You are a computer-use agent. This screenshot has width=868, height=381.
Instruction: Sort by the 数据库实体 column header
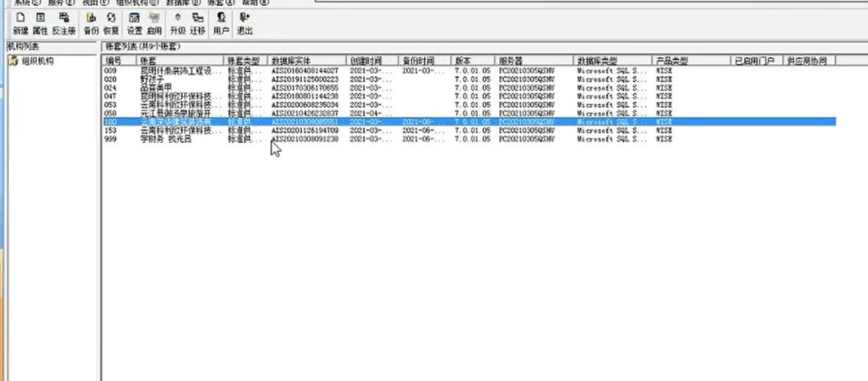tap(306, 60)
